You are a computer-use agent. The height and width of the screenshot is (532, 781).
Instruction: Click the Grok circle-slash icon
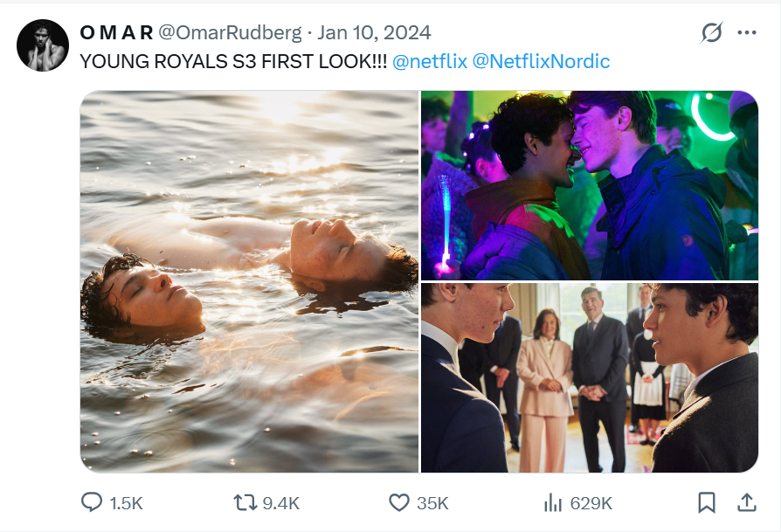click(x=712, y=33)
